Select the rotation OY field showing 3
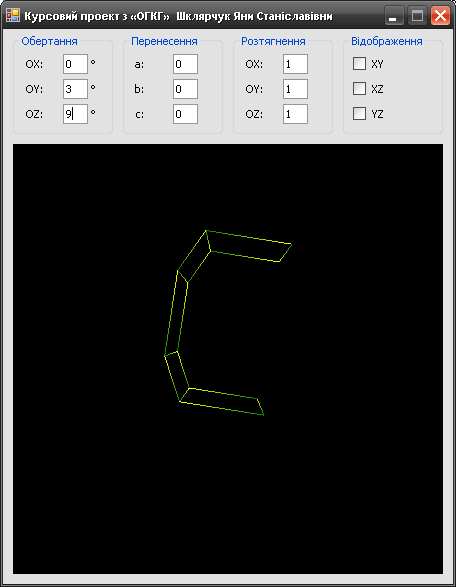 [x=75, y=89]
